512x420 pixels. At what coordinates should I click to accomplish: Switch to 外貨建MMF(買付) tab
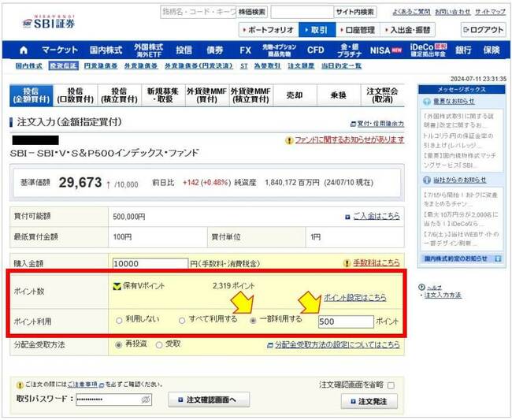point(207,95)
